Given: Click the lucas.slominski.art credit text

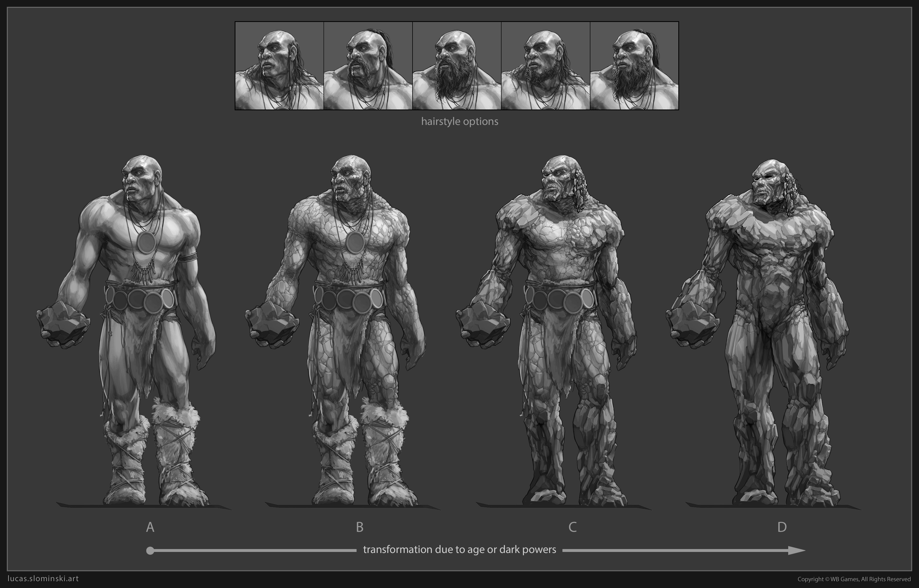Looking at the screenshot, I should pos(43,578).
